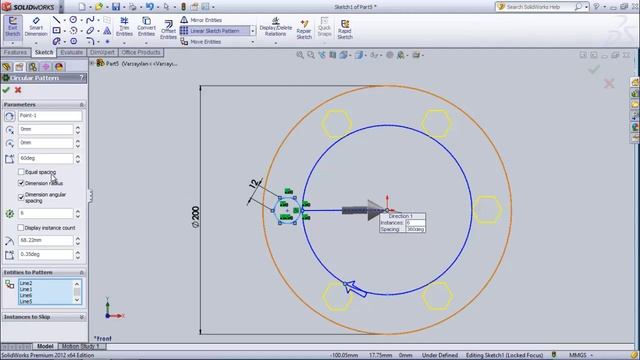Expand the Instances to Skip section
This screenshot has width=640, height=360.
[x=82, y=317]
